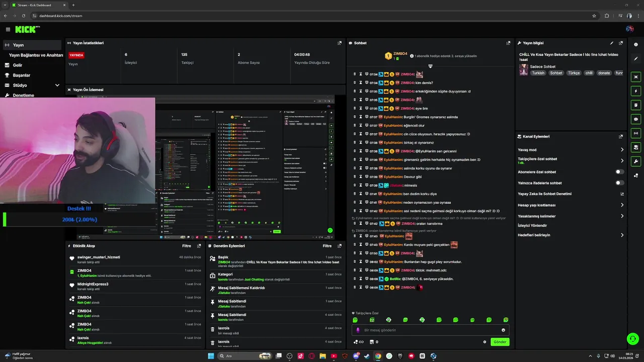Screen dimensions: 644x362
Task: Click the taskbar Ara search box
Action: tap(245, 356)
